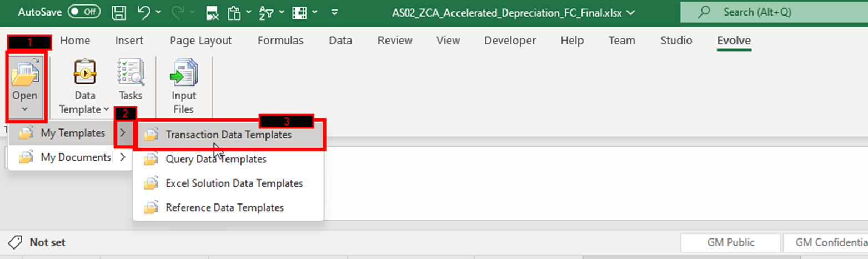Open the Undo history dropdown arrow

[159, 12]
